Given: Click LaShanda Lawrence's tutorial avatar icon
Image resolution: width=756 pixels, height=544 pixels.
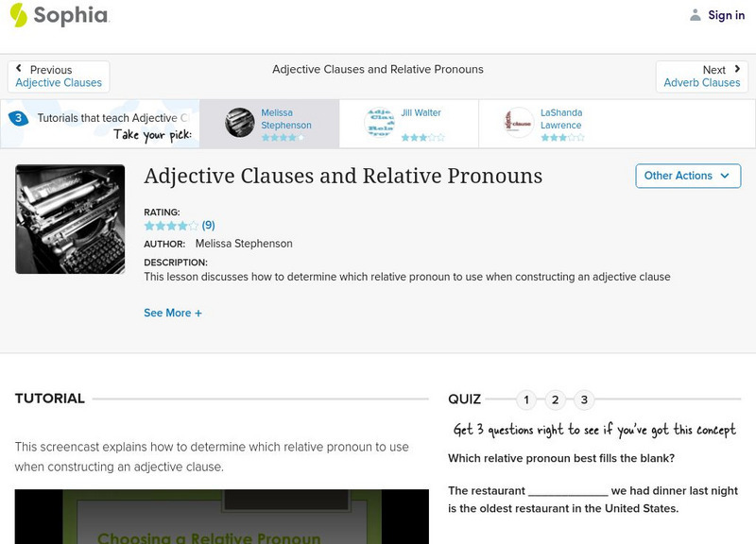Looking at the screenshot, I should pyautogui.click(x=517, y=122).
